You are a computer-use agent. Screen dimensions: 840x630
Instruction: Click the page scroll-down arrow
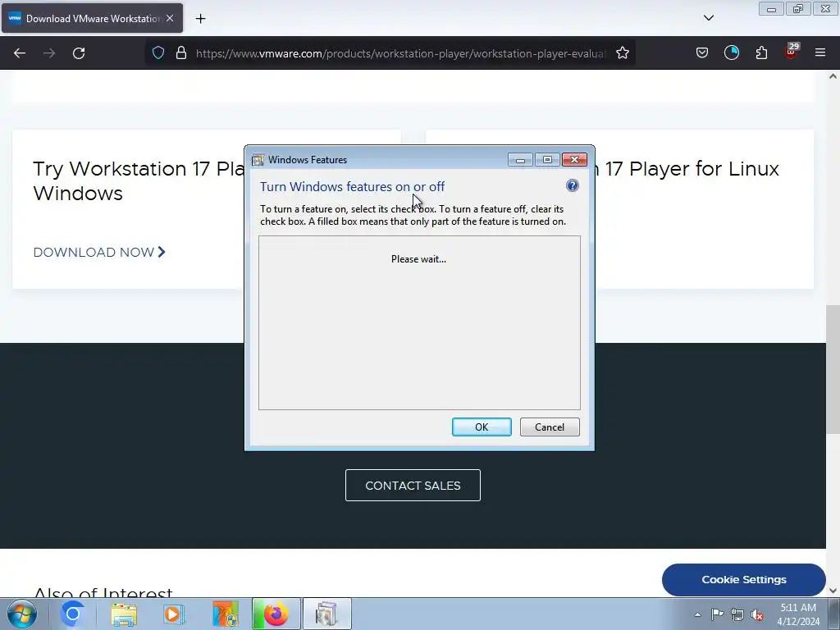833,591
